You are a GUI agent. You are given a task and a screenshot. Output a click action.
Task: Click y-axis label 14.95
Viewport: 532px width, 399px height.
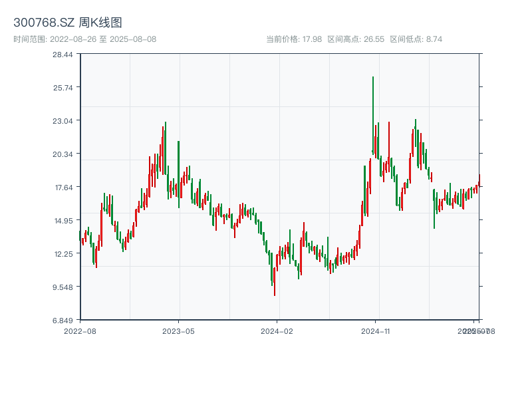64,221
